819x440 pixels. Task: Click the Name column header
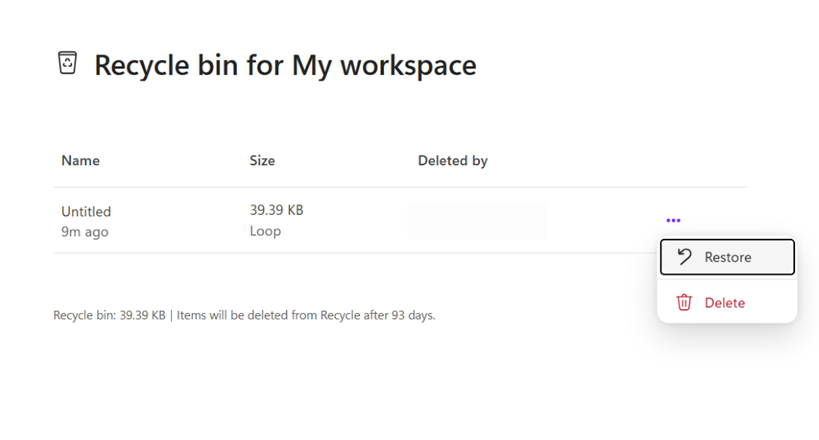[x=80, y=160]
